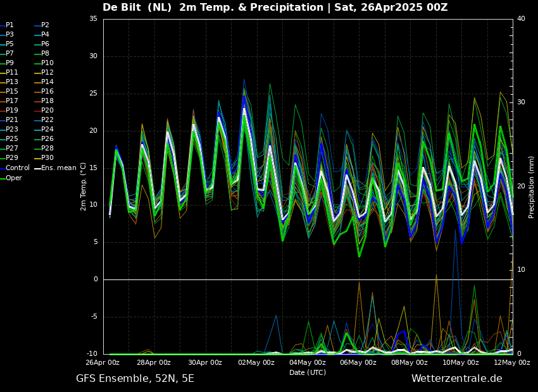The width and height of the screenshot is (538, 392).
Task: Select the P27 legend label
Action: pyautogui.click(x=9, y=149)
